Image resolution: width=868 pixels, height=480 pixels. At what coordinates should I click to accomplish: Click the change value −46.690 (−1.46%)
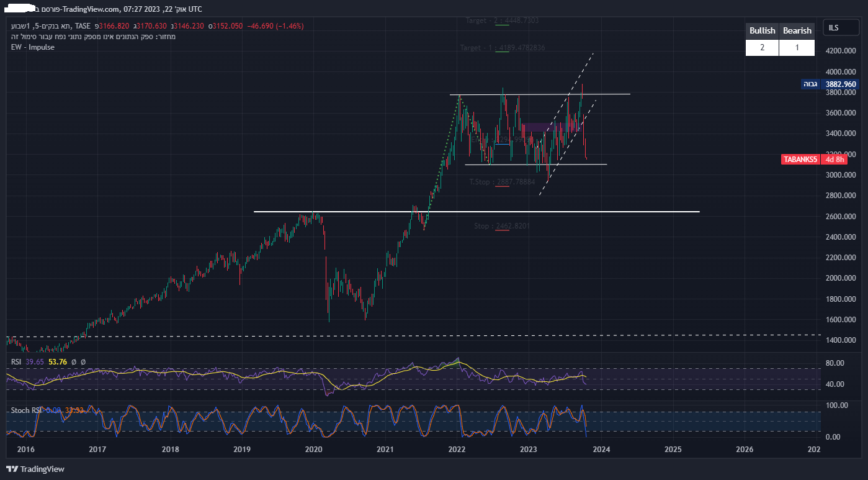pos(275,26)
